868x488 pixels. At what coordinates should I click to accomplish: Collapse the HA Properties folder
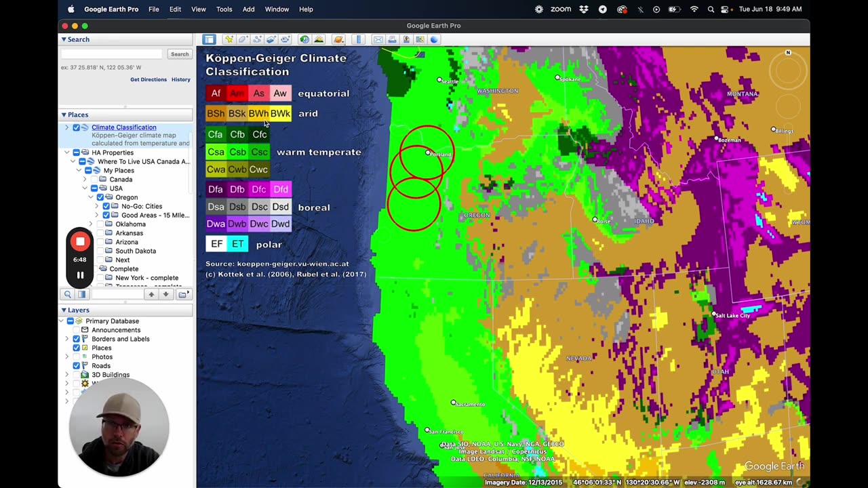tap(66, 152)
